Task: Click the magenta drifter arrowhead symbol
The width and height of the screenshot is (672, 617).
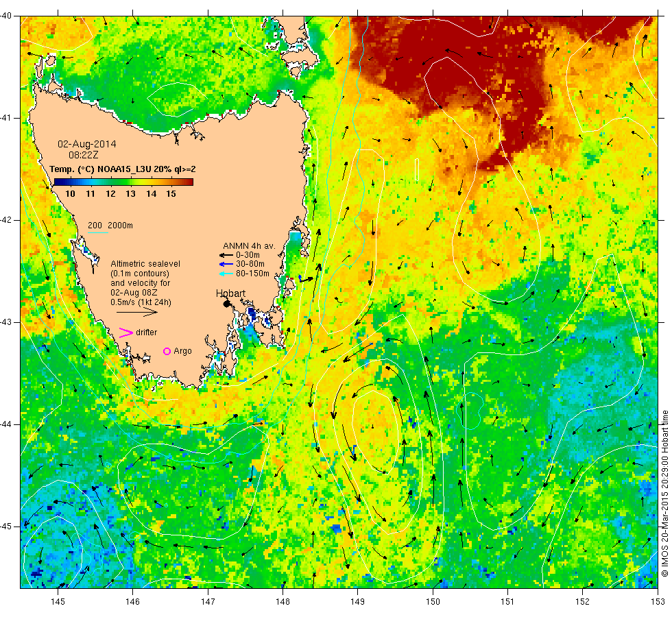Action: pos(126,333)
